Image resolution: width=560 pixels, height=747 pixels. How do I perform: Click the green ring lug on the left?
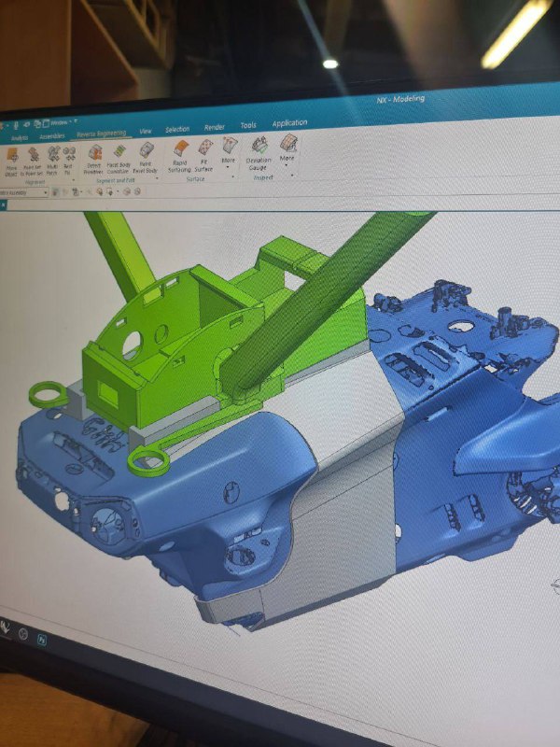[x=48, y=394]
